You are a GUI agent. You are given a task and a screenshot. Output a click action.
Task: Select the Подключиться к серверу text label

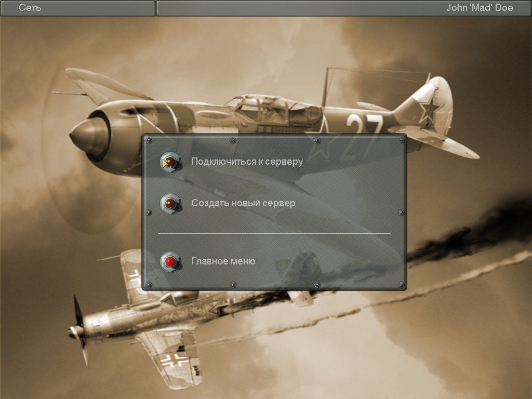pyautogui.click(x=247, y=162)
